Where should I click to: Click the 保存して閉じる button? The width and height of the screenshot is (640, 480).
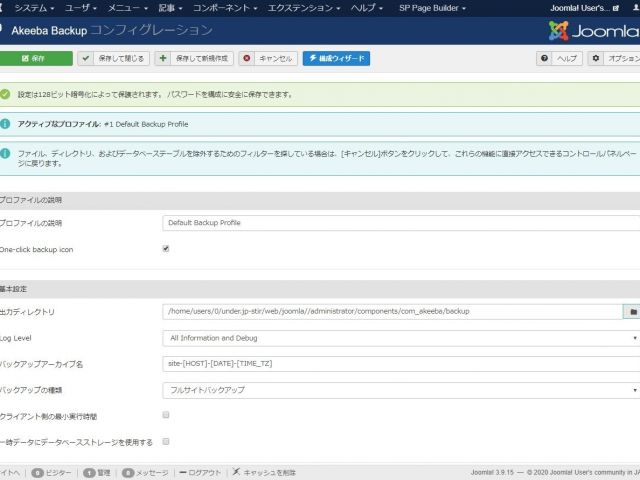113,58
